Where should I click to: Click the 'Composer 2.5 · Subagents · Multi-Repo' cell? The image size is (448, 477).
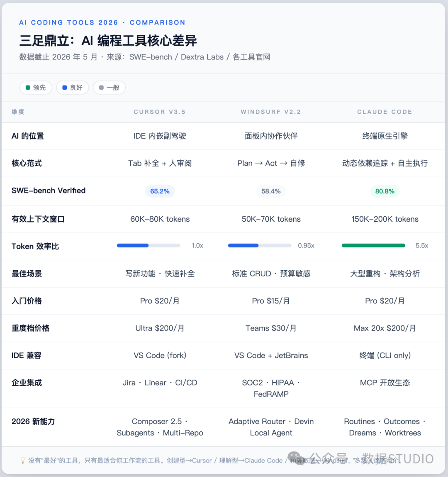[160, 427]
